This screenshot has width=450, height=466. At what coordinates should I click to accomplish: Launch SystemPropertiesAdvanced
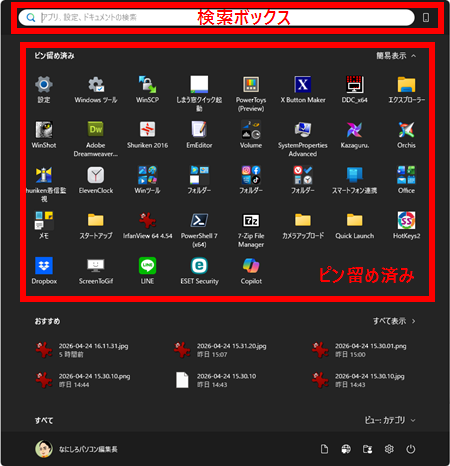pos(303,139)
